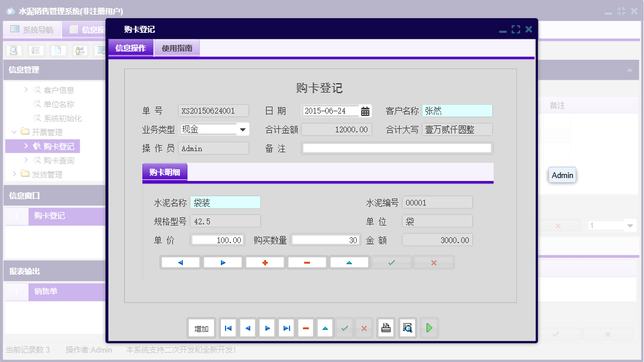Confirm detail entry with green checkmark icon
The width and height of the screenshot is (644, 362).
(391, 262)
